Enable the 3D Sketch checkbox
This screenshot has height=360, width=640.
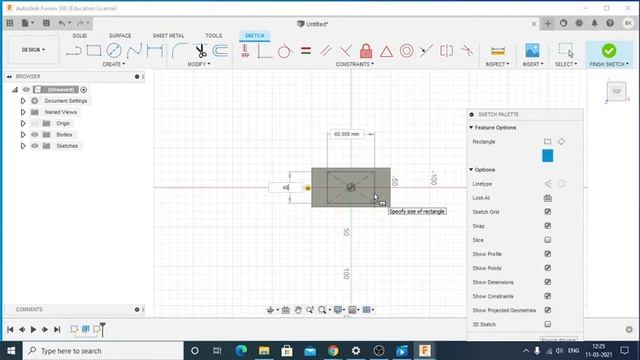(548, 324)
